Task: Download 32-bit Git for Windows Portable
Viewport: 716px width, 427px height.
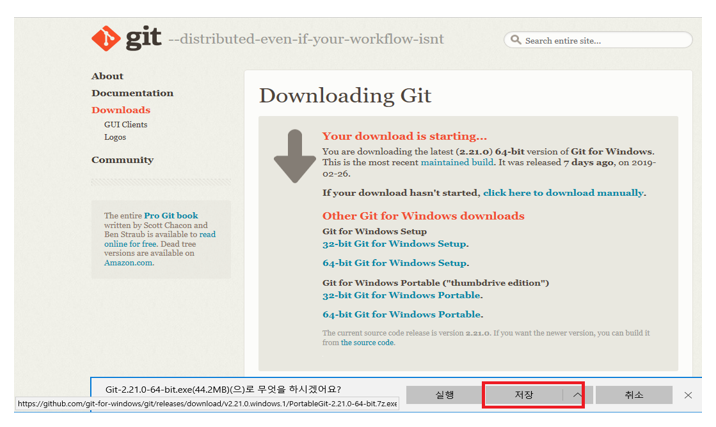Action: [x=401, y=295]
